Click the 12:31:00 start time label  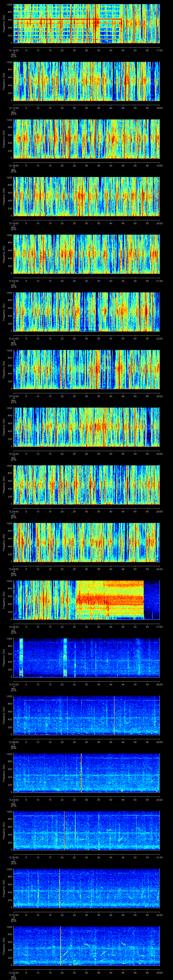coord(14,915)
